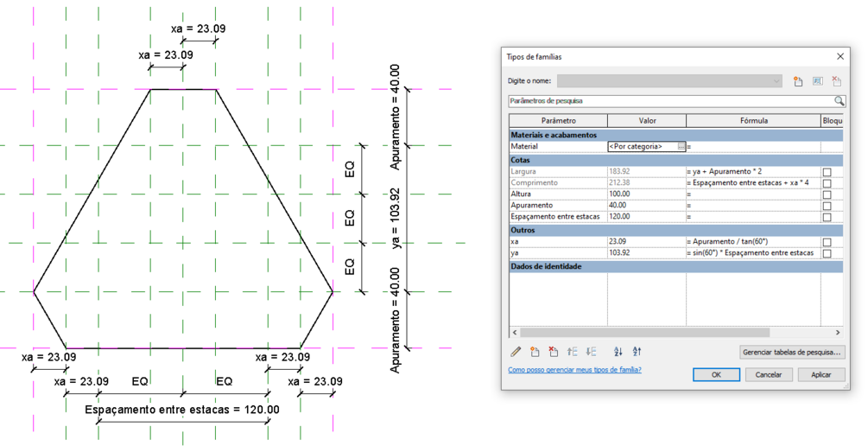868x446 pixels.
Task: Click the Cancelar button
Action: point(769,374)
